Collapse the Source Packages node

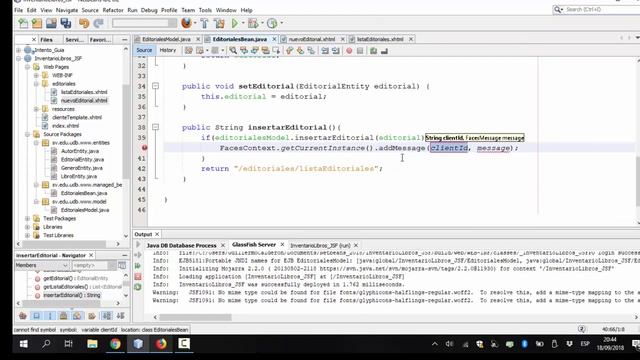click(x=27, y=134)
